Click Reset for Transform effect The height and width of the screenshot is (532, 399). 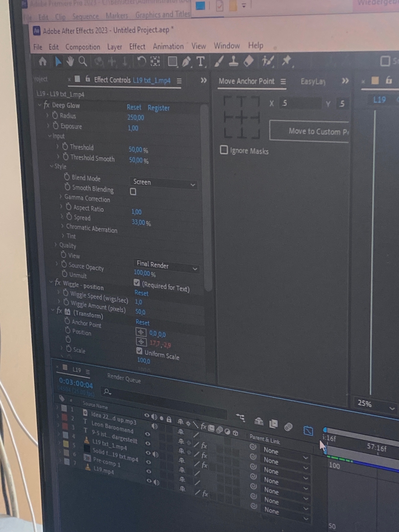point(142,322)
